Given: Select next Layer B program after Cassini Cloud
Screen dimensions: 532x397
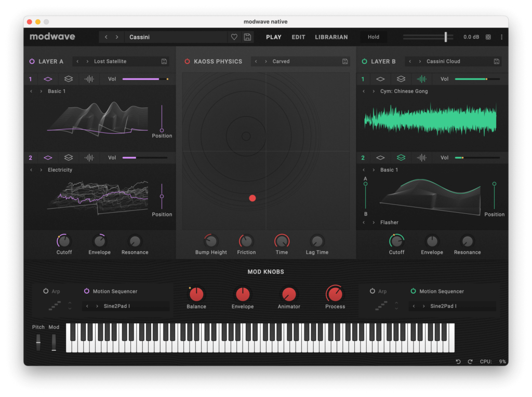Looking at the screenshot, I should [420, 61].
